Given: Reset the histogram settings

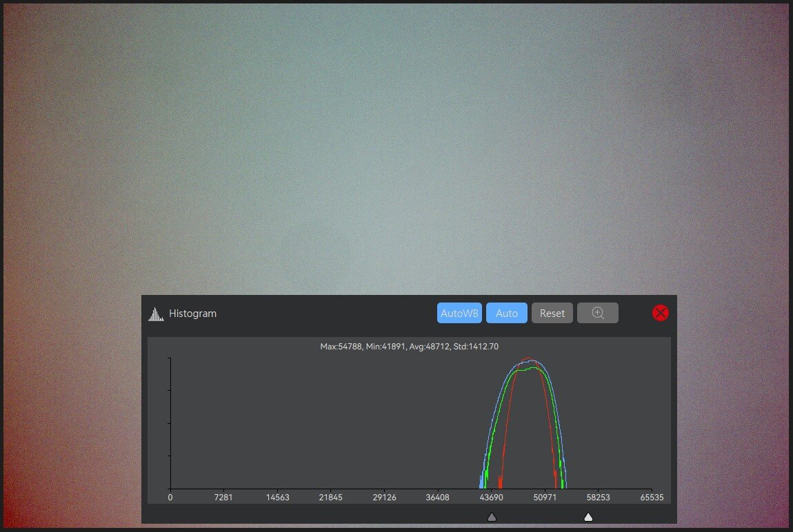Looking at the screenshot, I should [x=552, y=314].
